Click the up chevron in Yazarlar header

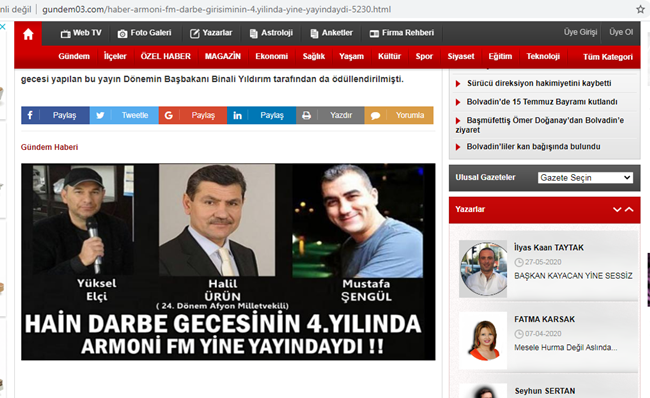629,209
